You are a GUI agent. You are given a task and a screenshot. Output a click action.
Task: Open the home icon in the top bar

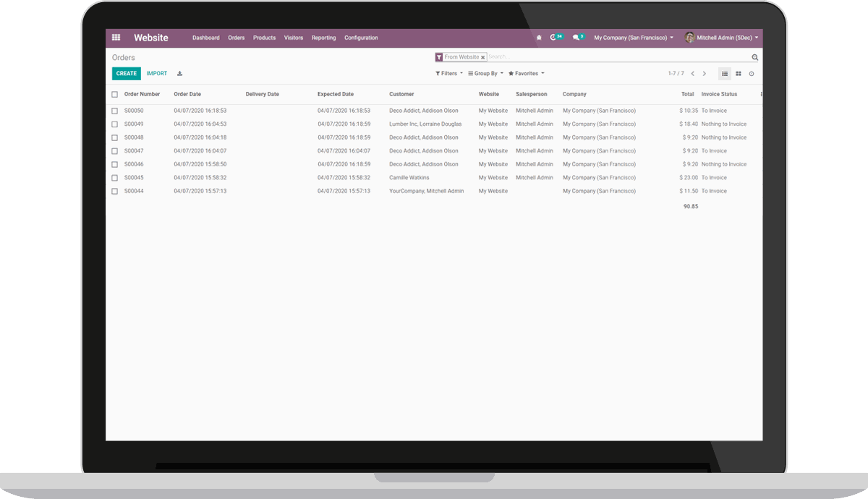(539, 37)
